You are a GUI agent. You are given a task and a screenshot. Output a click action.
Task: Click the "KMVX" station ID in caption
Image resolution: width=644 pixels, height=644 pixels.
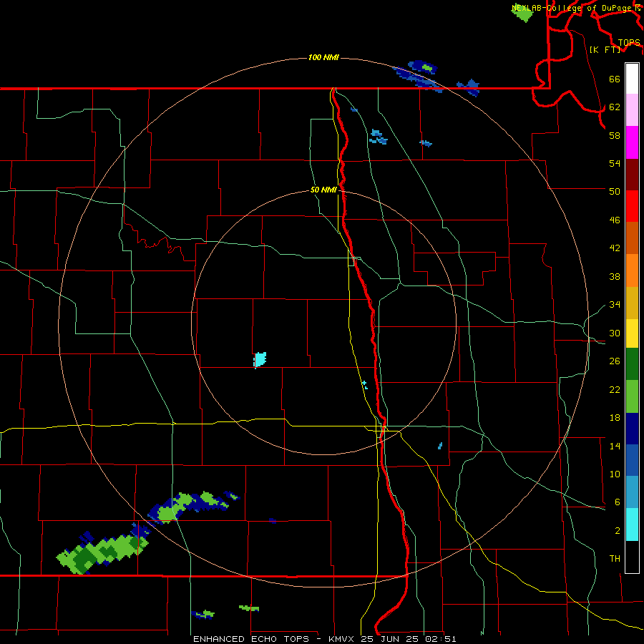[341, 639]
